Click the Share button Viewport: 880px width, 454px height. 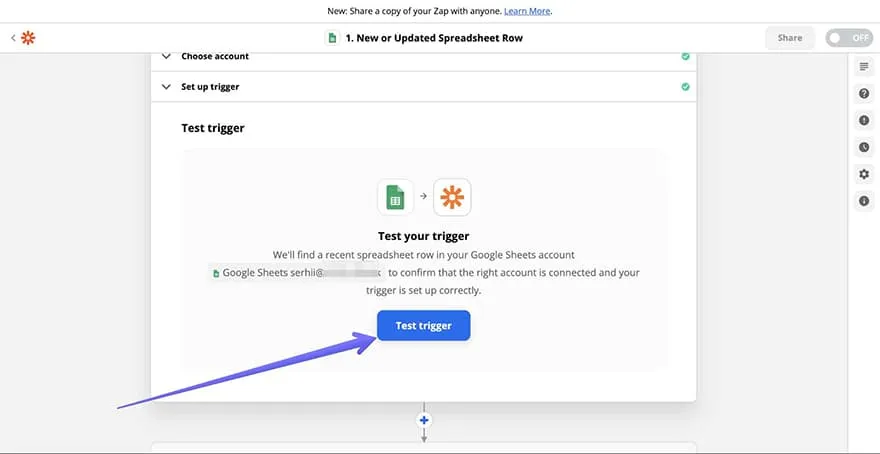click(x=789, y=38)
